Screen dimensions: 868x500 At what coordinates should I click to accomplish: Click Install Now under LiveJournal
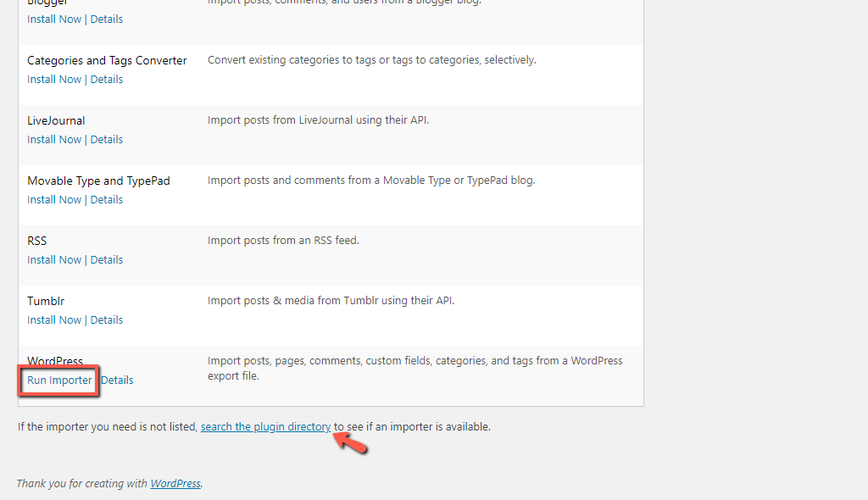[x=54, y=140]
